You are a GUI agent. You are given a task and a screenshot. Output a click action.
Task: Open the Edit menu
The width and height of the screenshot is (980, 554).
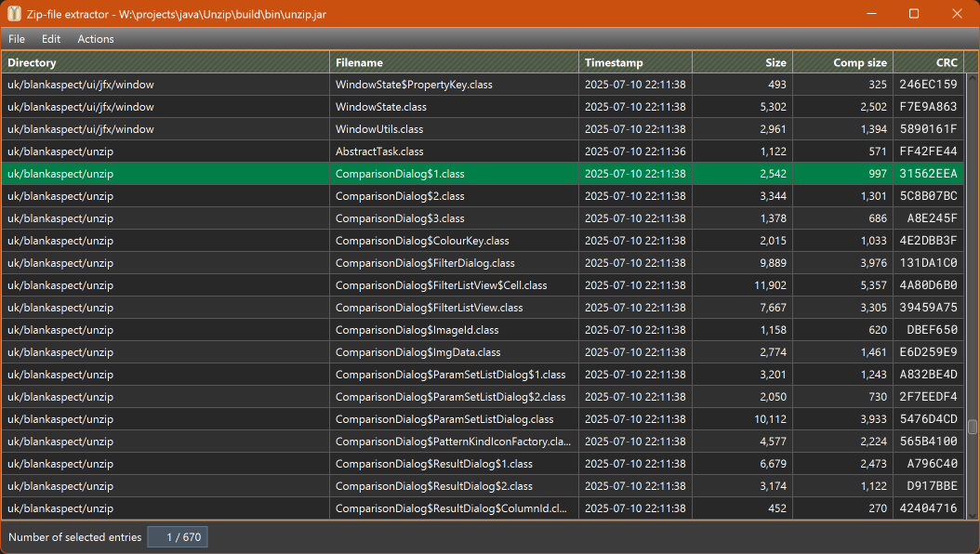pyautogui.click(x=51, y=39)
